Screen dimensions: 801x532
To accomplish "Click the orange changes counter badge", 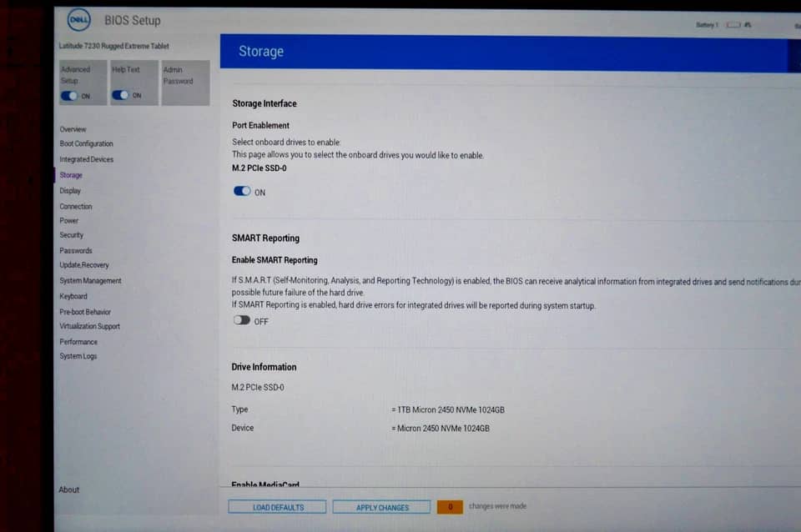I will [450, 506].
